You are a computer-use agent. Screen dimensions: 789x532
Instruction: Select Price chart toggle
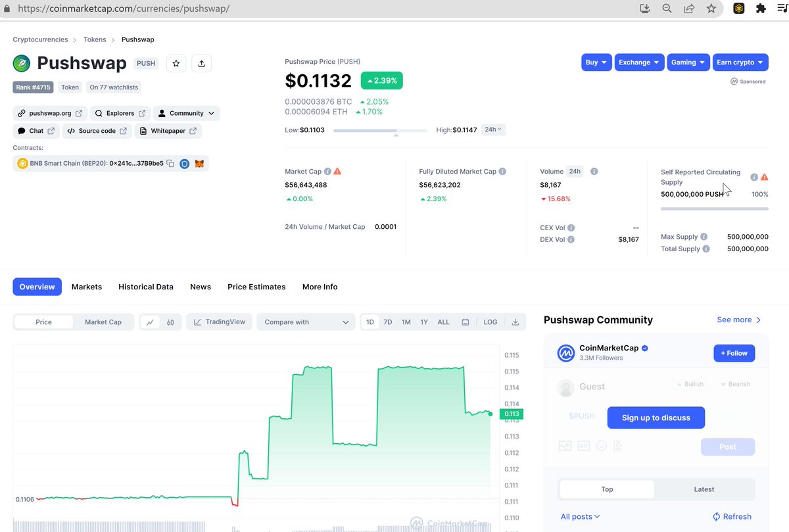point(44,322)
